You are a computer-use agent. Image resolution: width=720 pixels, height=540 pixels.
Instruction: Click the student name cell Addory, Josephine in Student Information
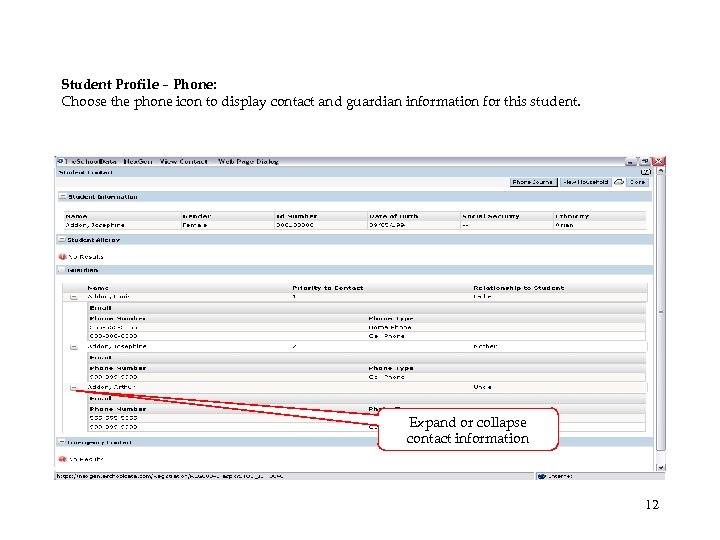point(95,225)
